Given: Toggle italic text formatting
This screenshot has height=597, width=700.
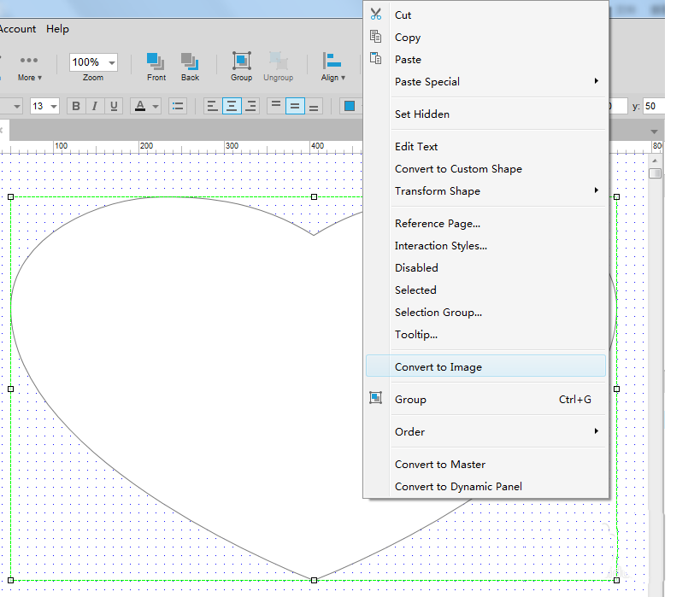Looking at the screenshot, I should pos(94,106).
